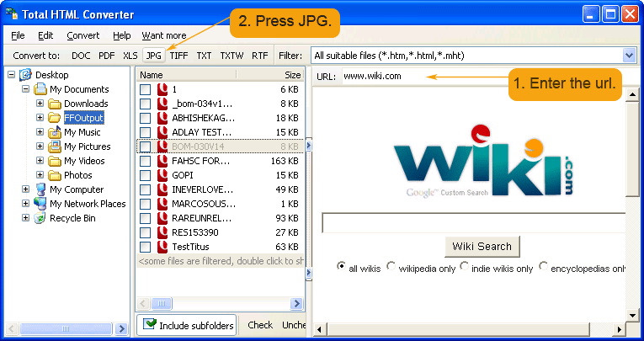644x341 pixels.
Task: Click the URL input field
Action: 423,76
